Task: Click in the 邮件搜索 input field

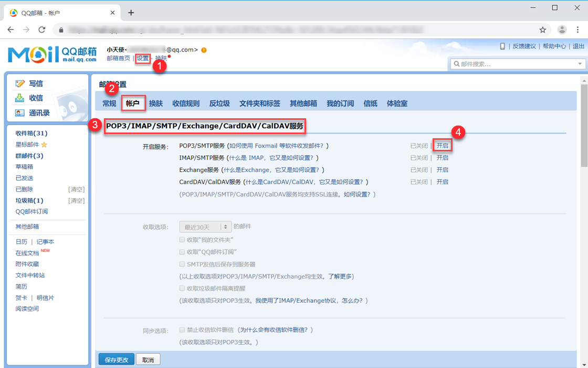Action: click(x=518, y=64)
